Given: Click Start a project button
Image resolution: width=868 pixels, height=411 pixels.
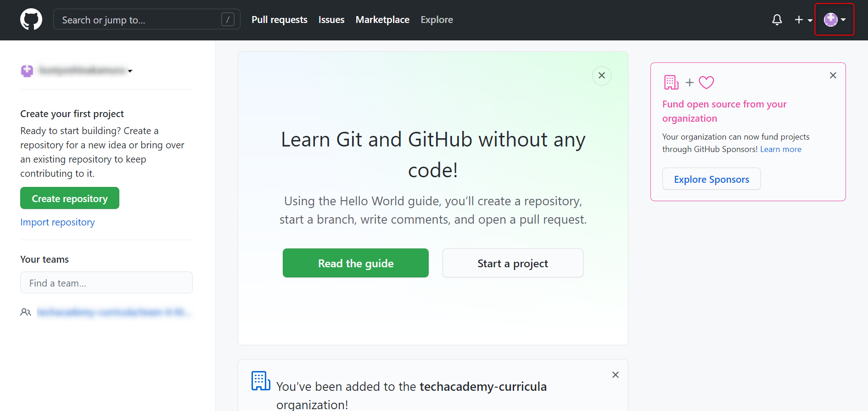Looking at the screenshot, I should [x=513, y=263].
